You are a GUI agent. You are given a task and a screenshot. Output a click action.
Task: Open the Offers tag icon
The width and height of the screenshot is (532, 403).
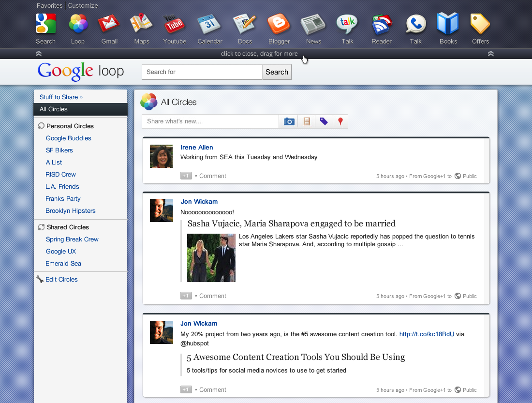pos(480,24)
